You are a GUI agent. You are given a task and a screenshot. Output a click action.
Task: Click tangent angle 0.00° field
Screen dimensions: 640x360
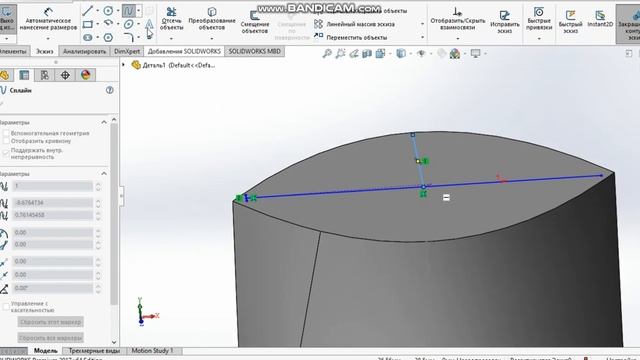click(53, 288)
